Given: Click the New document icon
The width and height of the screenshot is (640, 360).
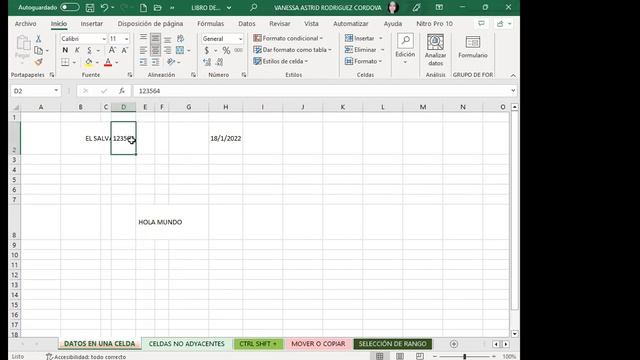Looking at the screenshot, I should coord(143,7).
